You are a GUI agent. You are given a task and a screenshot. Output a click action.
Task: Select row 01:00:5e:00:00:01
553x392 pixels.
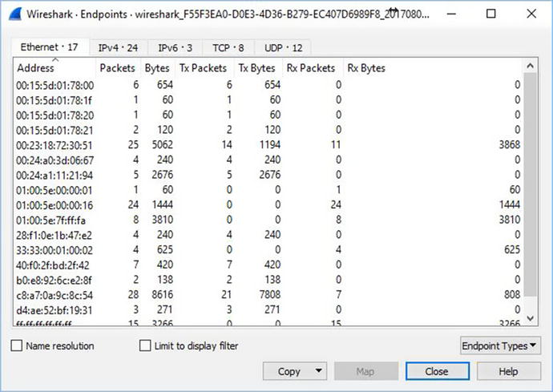point(268,190)
